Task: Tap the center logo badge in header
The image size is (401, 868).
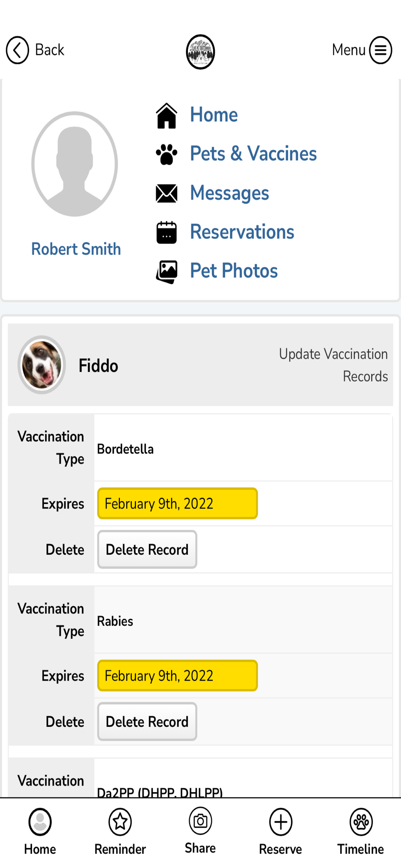Action: (x=200, y=52)
